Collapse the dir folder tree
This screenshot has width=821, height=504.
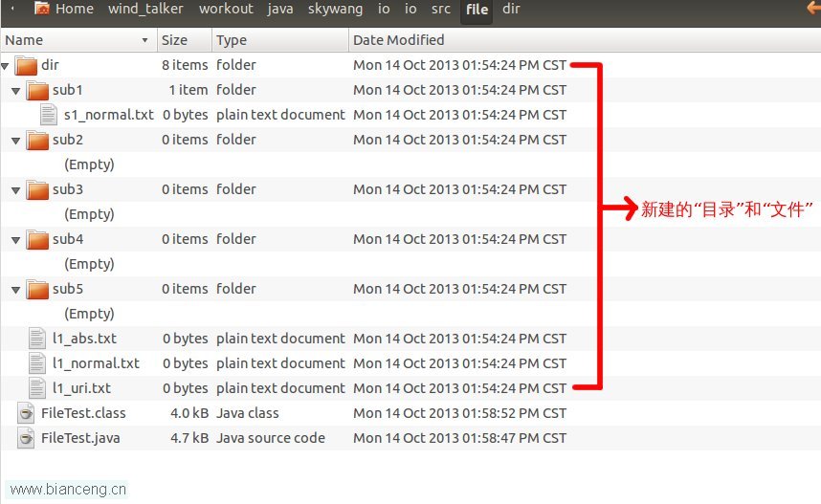[x=5, y=66]
